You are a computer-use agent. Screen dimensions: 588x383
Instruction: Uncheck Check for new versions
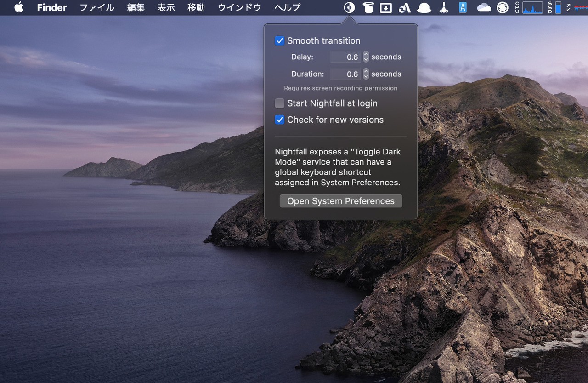point(280,120)
